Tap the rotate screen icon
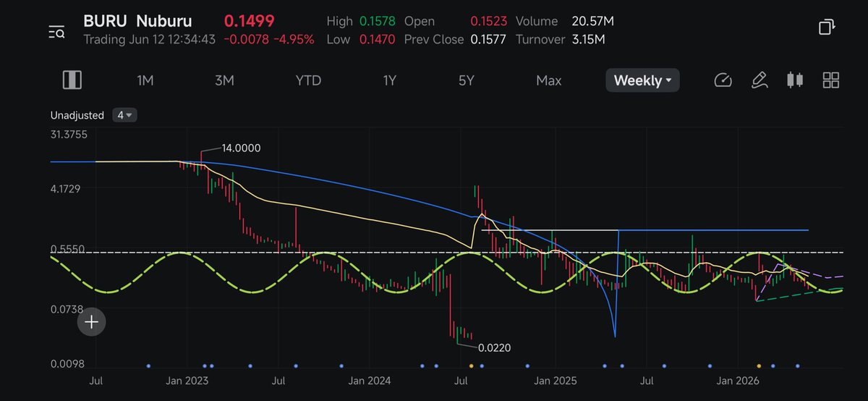 [x=827, y=28]
